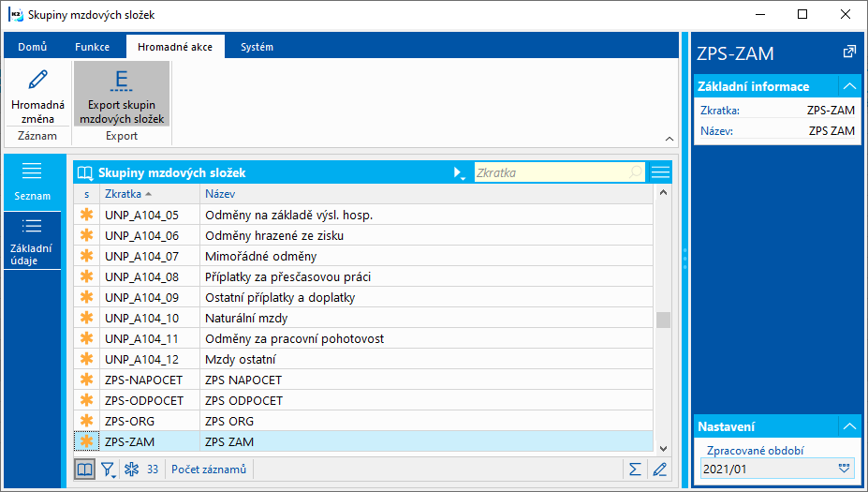
Task: Click the K2 application icon in title bar
Action: point(16,14)
